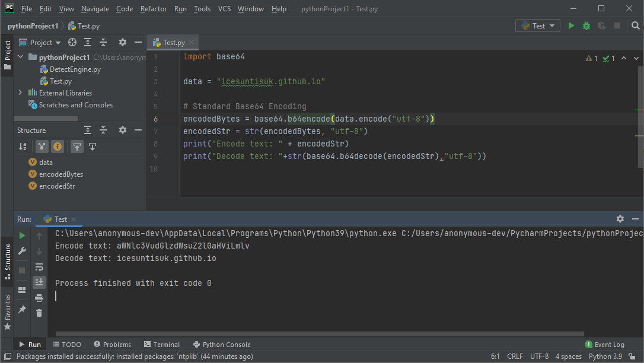The width and height of the screenshot is (644, 363).
Task: Select encodedBytes in Structure list
Action: click(x=56, y=174)
